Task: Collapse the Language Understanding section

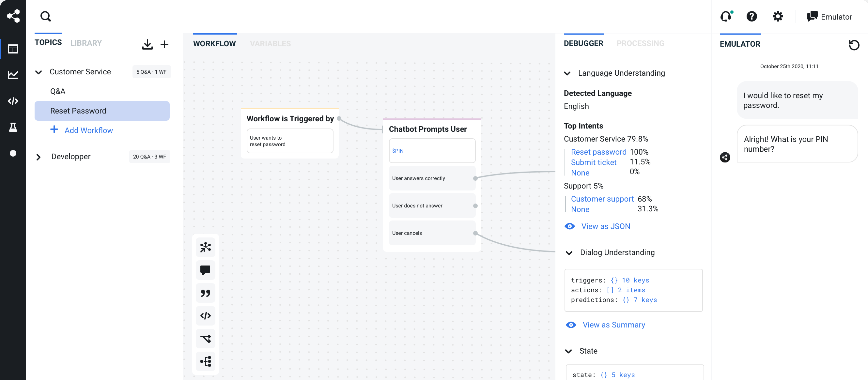Action: tap(568, 73)
